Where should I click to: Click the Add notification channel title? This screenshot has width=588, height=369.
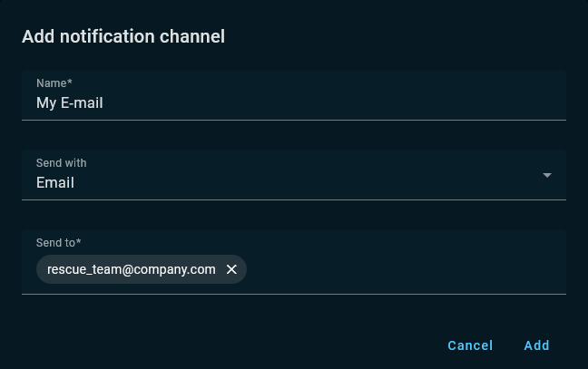click(x=123, y=36)
